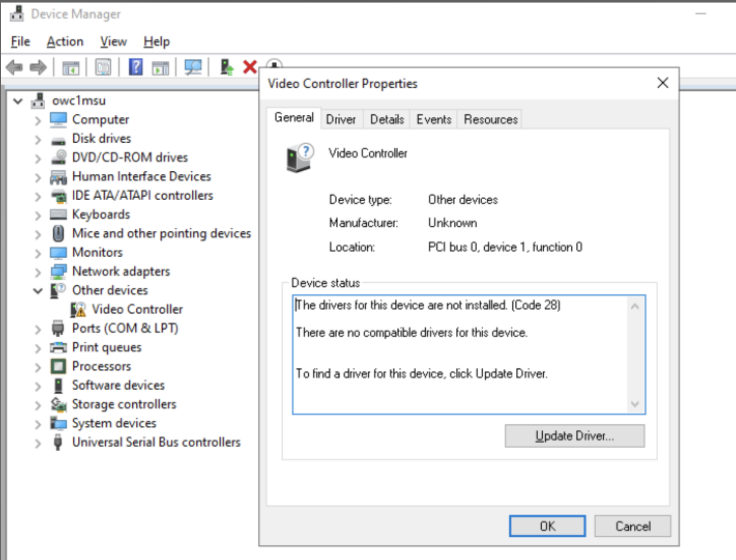This screenshot has width=736, height=560.
Task: Click the Back arrow in the toolbar
Action: click(x=14, y=67)
